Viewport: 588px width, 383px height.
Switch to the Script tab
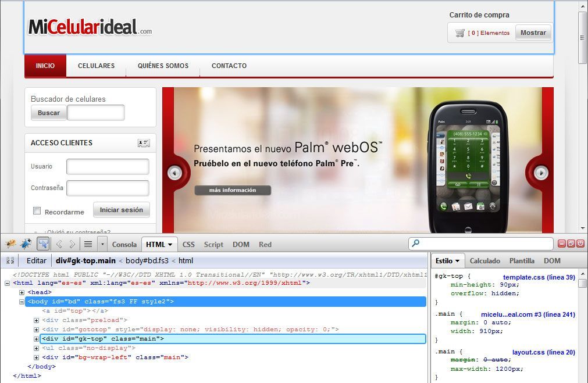(x=213, y=244)
